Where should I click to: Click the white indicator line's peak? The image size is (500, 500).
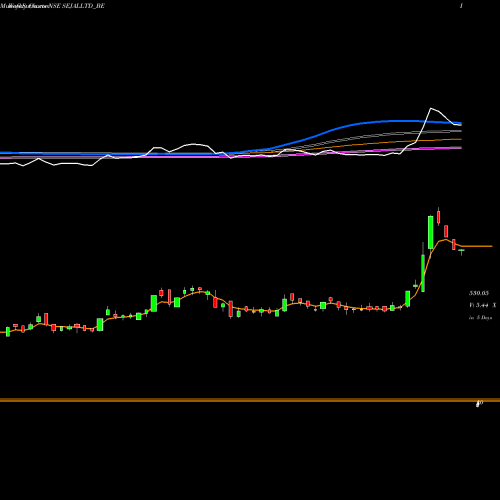(x=431, y=108)
